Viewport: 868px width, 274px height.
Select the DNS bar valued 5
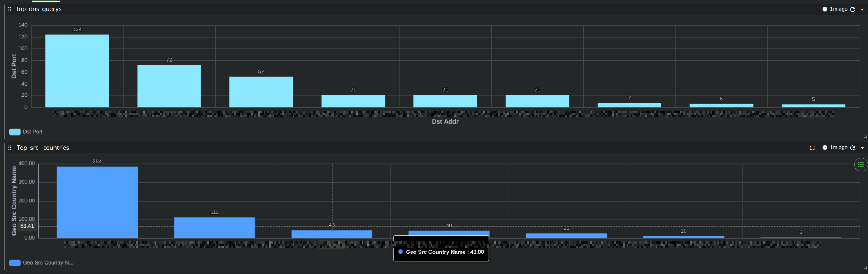tap(814, 106)
